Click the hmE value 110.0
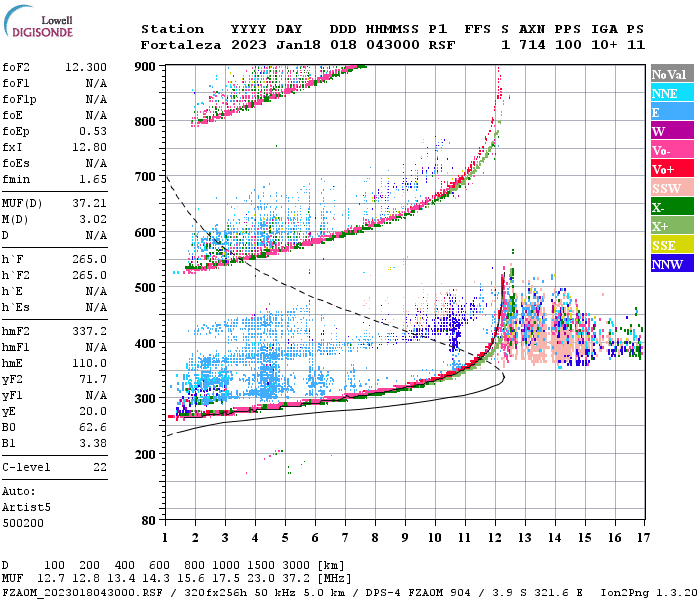Viewport: 700px width, 600px height. pyautogui.click(x=89, y=363)
